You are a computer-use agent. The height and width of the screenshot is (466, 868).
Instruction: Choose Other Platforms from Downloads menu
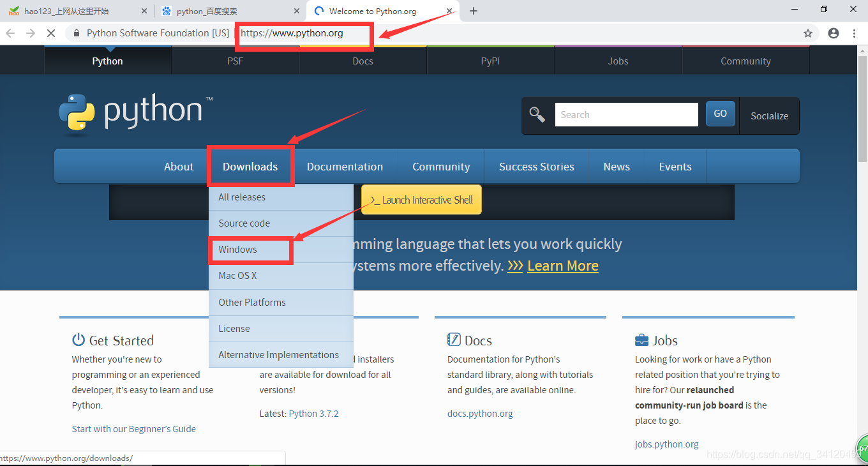tap(281, 302)
